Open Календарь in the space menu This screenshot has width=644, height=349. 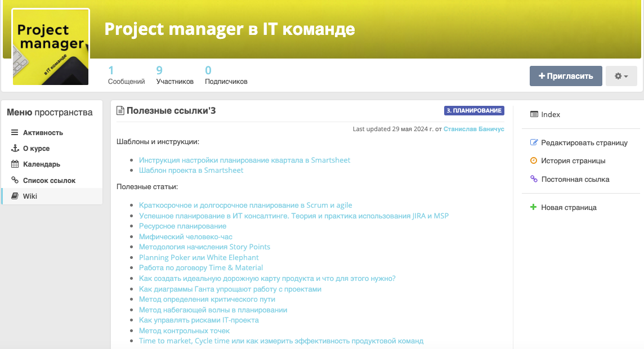42,164
